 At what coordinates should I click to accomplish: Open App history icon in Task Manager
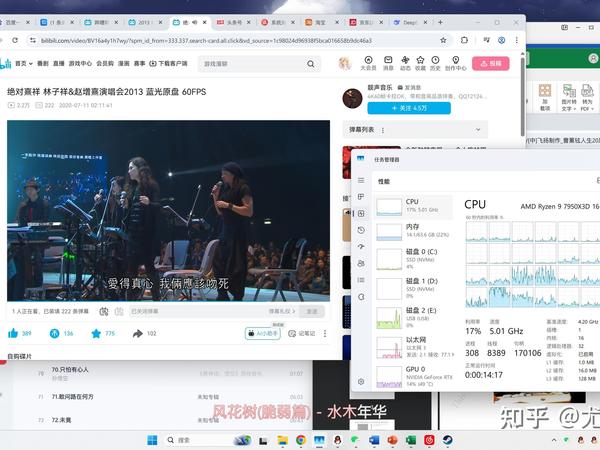361,230
